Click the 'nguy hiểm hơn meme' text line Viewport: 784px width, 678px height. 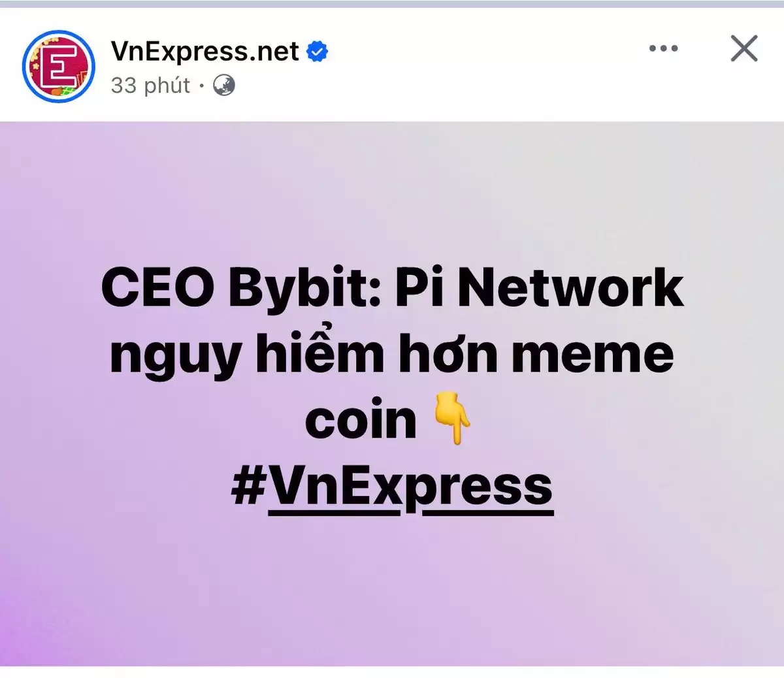391,355
